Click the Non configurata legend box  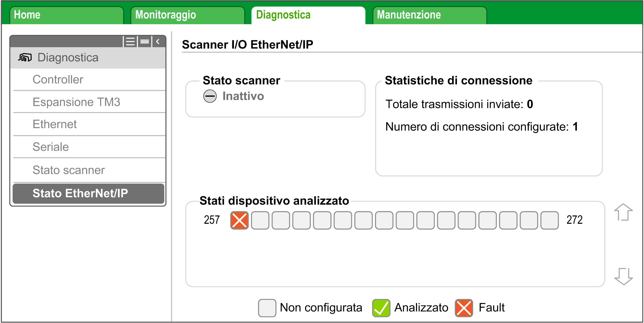point(267,308)
